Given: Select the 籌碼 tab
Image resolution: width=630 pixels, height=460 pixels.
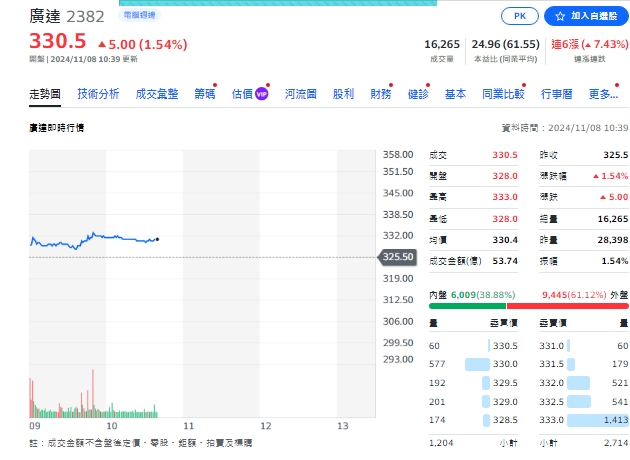Looking at the screenshot, I should pyautogui.click(x=205, y=94).
